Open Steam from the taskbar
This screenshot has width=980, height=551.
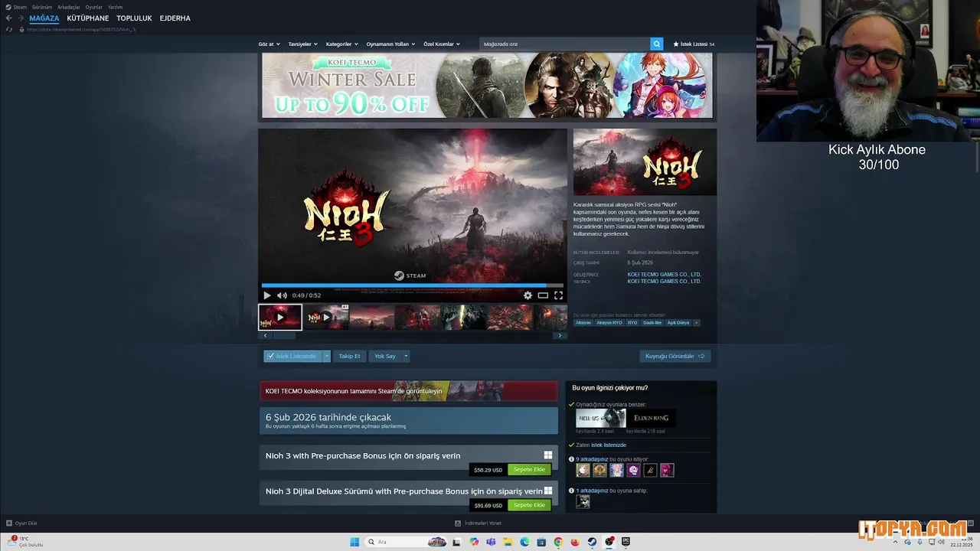(592, 542)
